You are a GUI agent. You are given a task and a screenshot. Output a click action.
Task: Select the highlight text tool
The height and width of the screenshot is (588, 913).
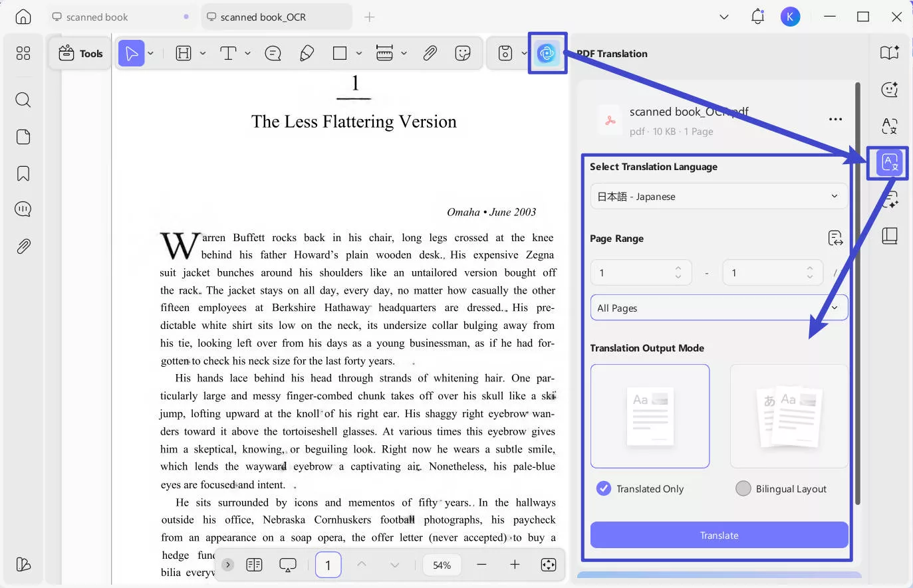(184, 53)
